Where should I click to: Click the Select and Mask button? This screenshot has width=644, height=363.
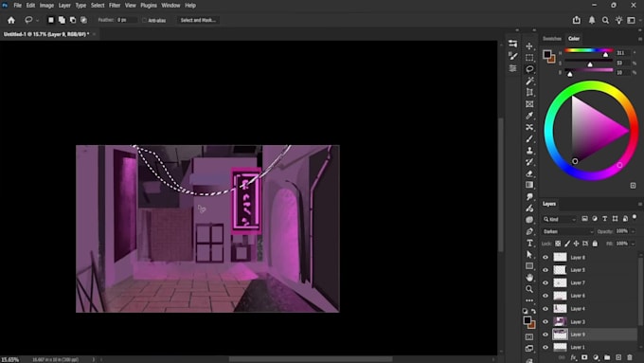tap(198, 20)
